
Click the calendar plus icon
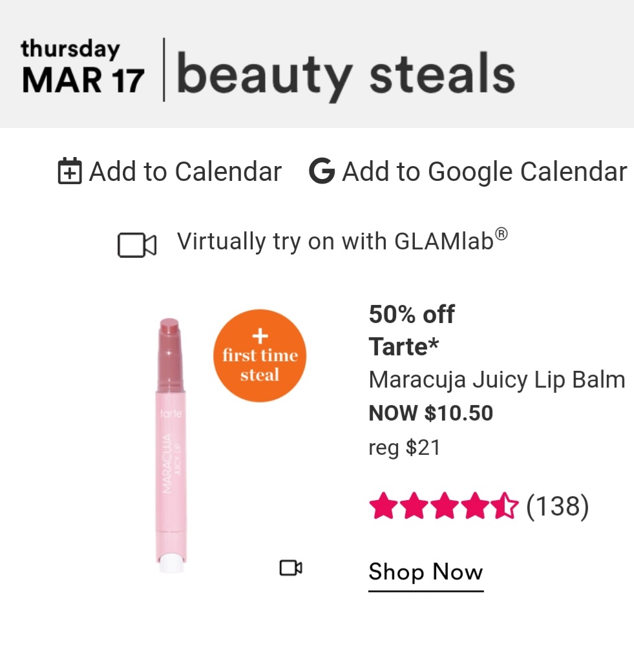coord(70,172)
